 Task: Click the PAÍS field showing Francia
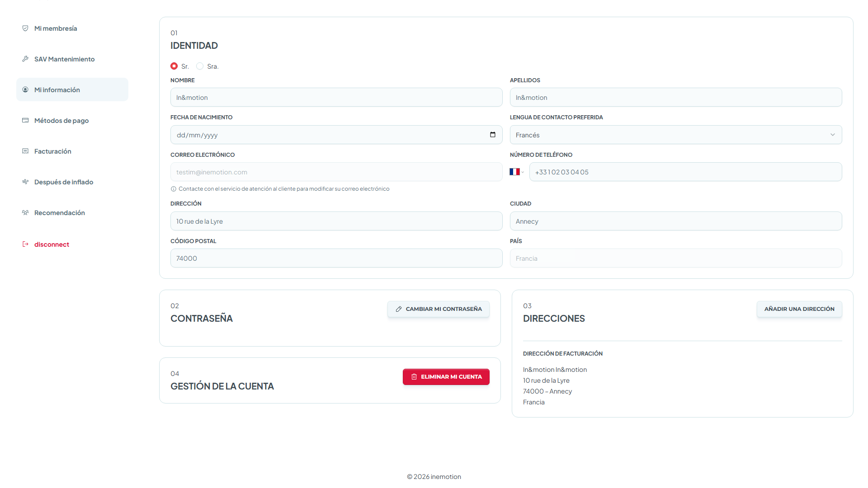coord(676,258)
